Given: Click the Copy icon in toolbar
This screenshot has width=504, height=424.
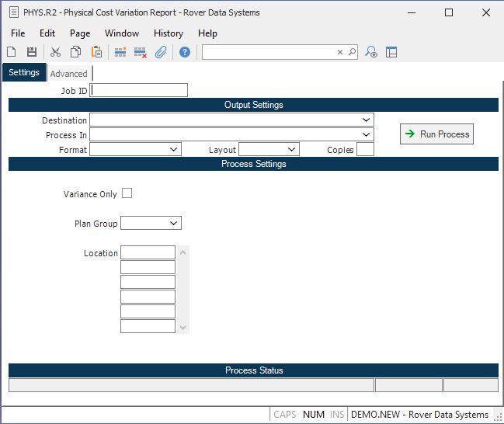Looking at the screenshot, I should point(76,52).
